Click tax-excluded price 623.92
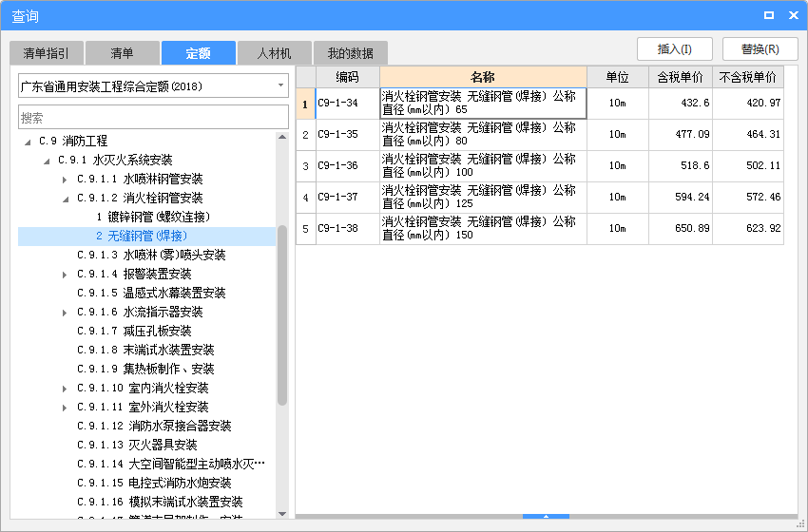Screen dimensions: 808x532 [x=748, y=229]
